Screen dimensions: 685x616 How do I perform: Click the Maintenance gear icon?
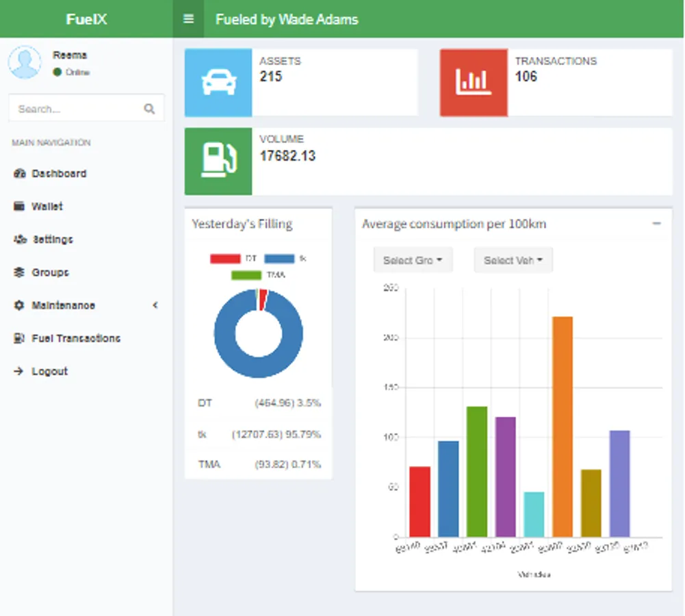18,305
